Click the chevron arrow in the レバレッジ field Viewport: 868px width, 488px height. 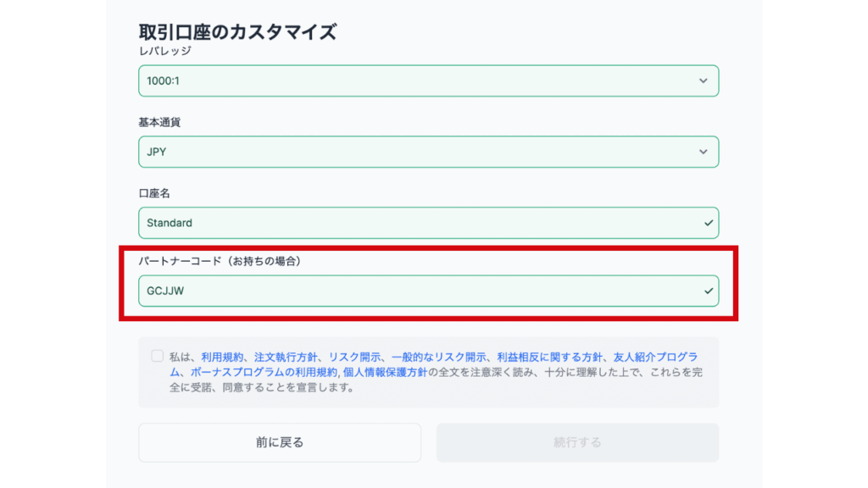(703, 80)
